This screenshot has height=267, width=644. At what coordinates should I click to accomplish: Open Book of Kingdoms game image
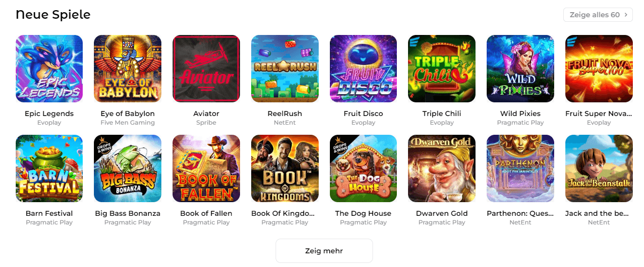[285, 169]
